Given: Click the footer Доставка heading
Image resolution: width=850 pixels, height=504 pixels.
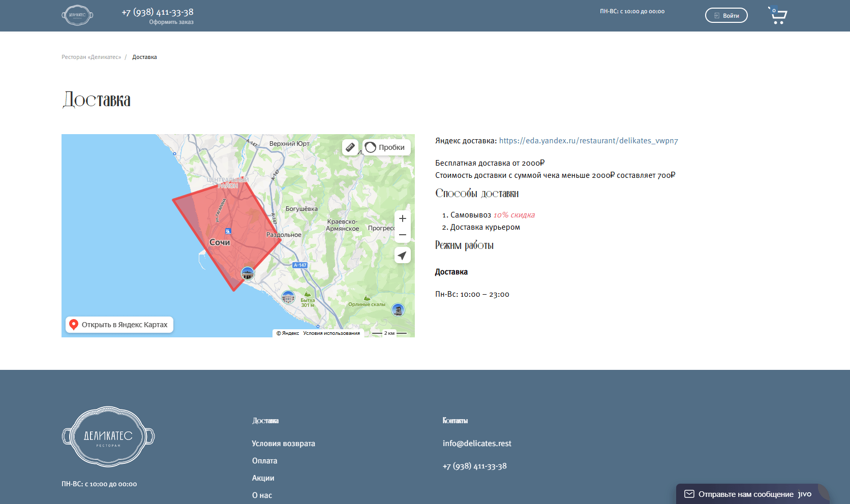Looking at the screenshot, I should click(x=265, y=421).
